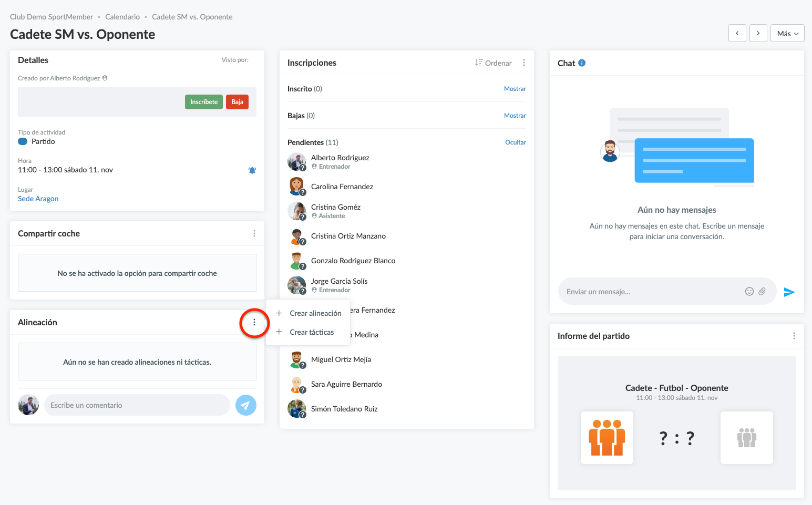
Task: Hide the Pendientes list
Action: coord(515,142)
